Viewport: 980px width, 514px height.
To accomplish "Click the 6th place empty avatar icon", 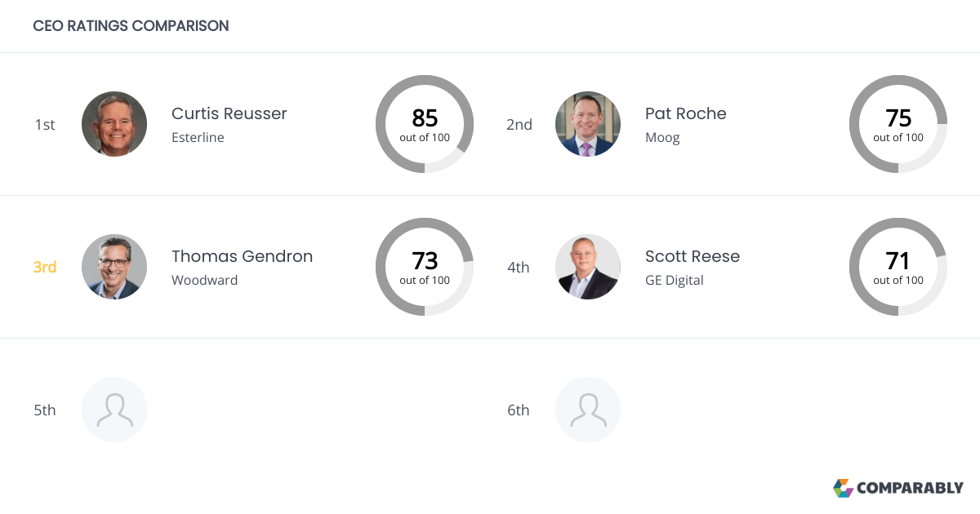I will (588, 410).
